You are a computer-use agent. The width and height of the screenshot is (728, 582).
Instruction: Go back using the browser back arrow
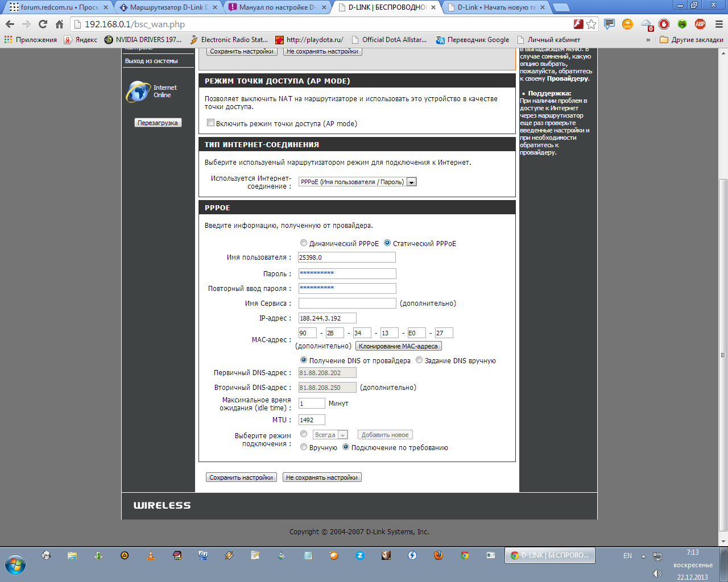pos(10,24)
